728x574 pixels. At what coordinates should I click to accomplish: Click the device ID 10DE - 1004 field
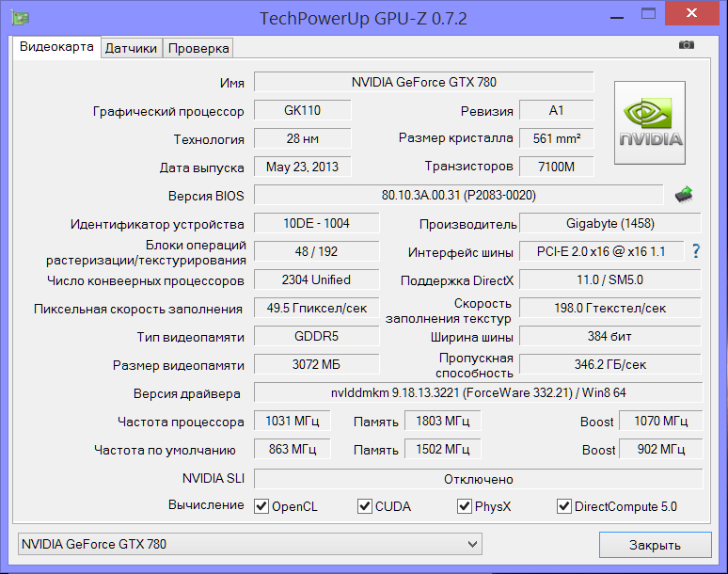point(316,223)
